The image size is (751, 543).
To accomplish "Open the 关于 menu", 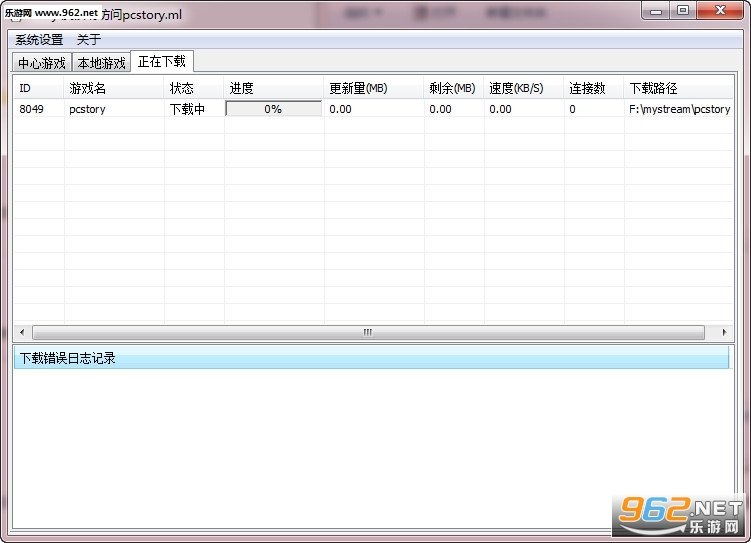I will point(89,40).
